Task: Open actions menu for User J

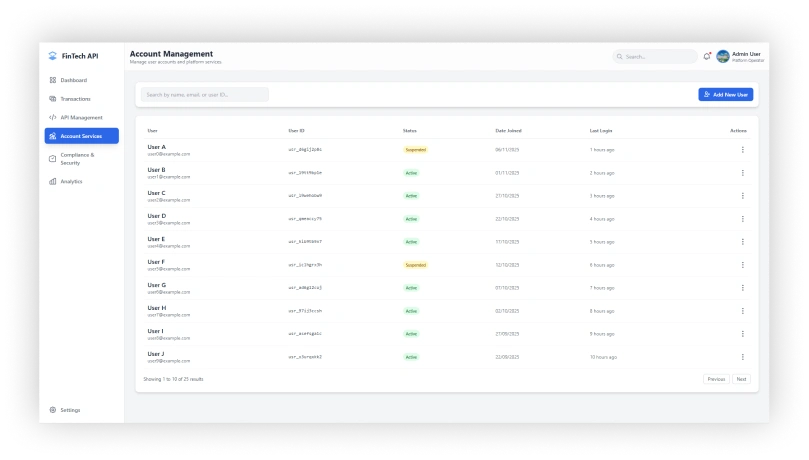Action: pyautogui.click(x=742, y=357)
